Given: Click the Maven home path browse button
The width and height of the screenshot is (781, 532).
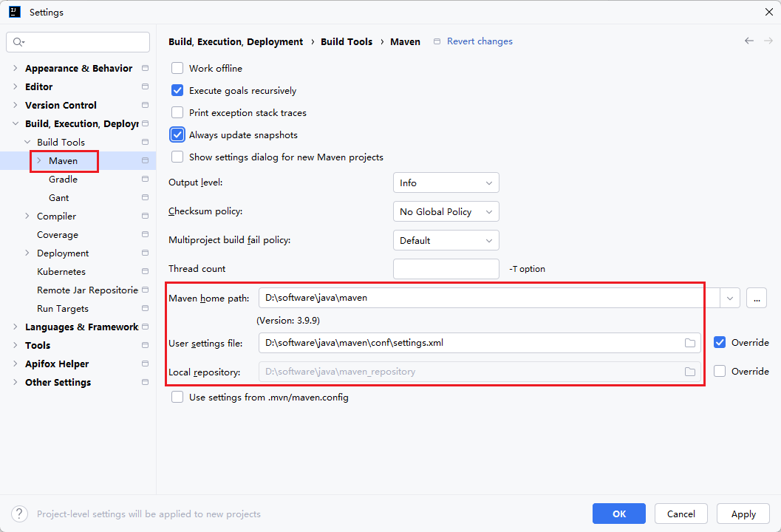Looking at the screenshot, I should pyautogui.click(x=756, y=298).
